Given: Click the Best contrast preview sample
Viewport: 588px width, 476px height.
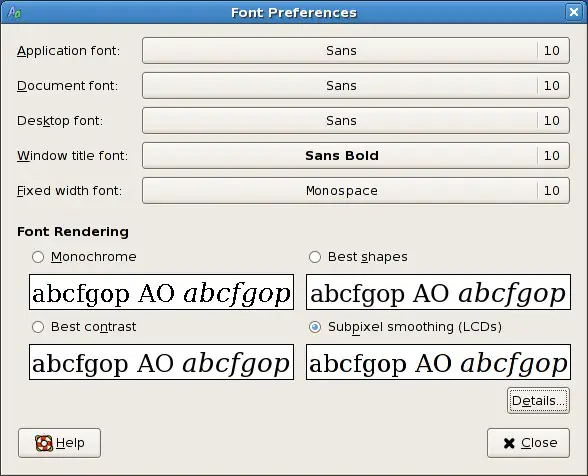Looking at the screenshot, I should (x=161, y=362).
